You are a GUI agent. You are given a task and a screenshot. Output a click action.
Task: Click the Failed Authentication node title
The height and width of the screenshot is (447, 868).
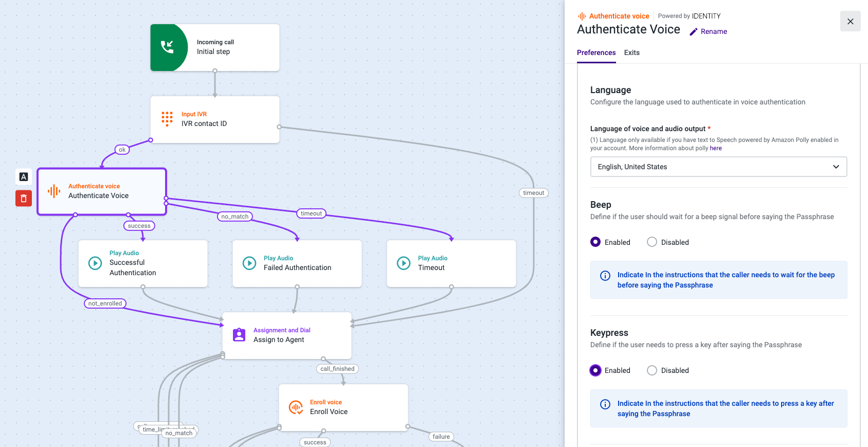(x=297, y=267)
